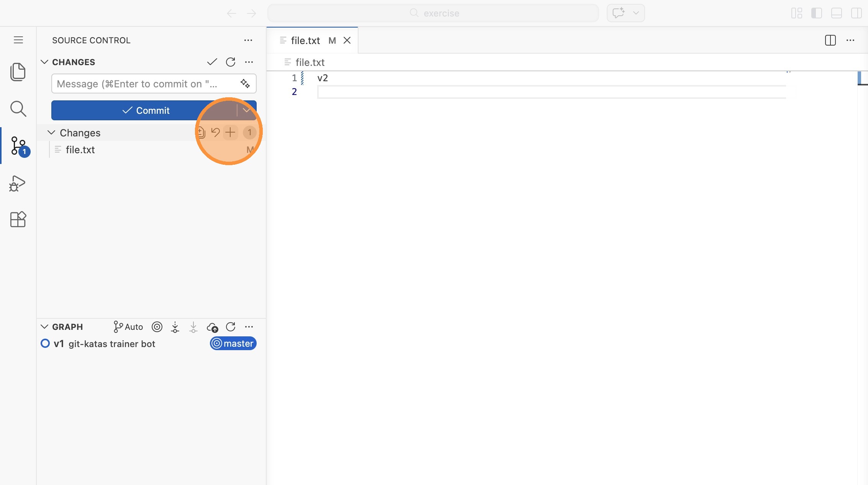Image resolution: width=868 pixels, height=485 pixels.
Task: Open the Commit button dropdown arrow
Action: (246, 110)
